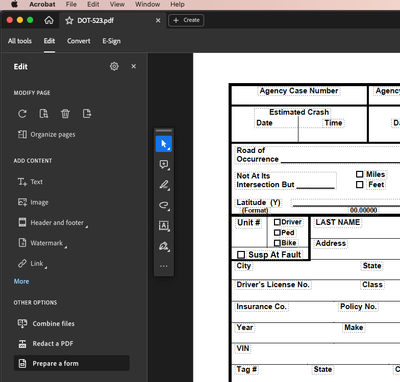Check the Driver checkbox
Image resolution: width=400 pixels, height=382 pixels.
pyautogui.click(x=277, y=222)
